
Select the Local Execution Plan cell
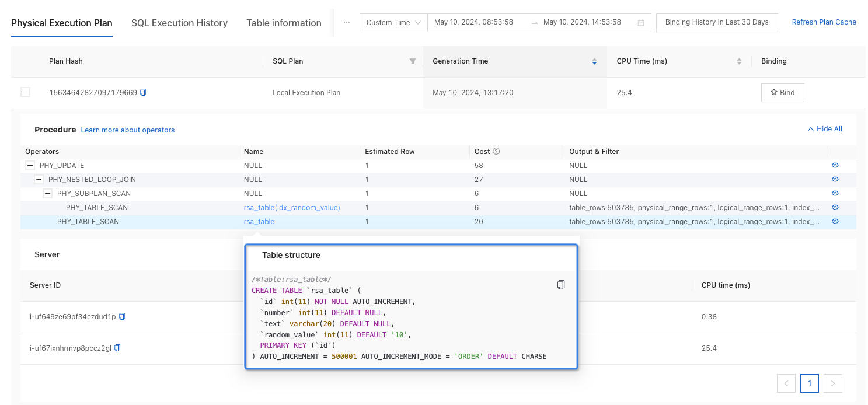point(306,93)
